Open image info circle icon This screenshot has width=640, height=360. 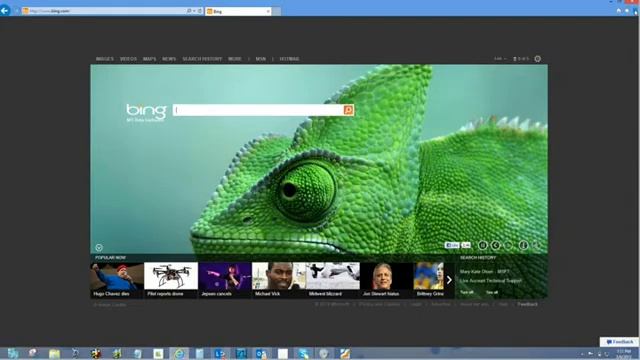[523, 245]
